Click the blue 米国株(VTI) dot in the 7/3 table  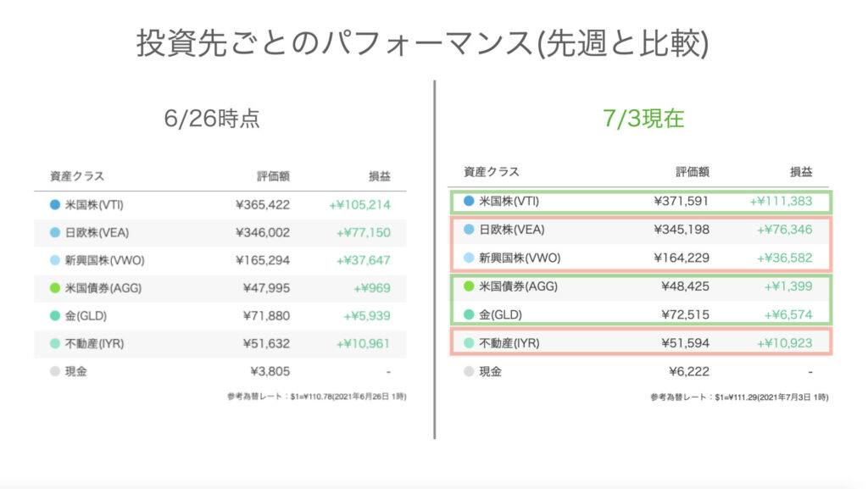pos(469,202)
